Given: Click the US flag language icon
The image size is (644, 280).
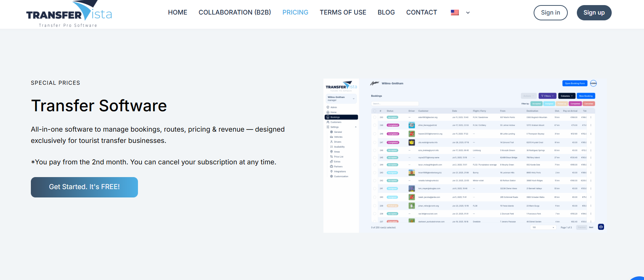Looking at the screenshot, I should pos(455,13).
